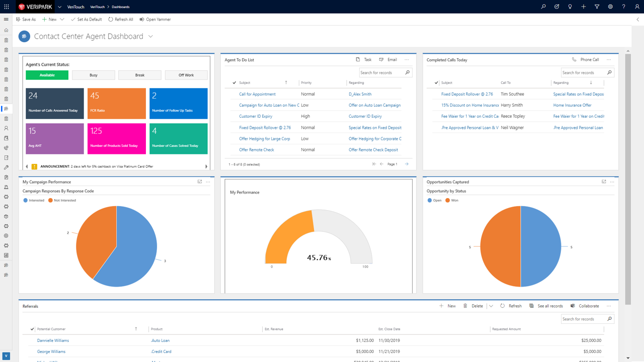The image size is (644, 362).
Task: Click the search magnifier in top bar
Action: coord(543,7)
